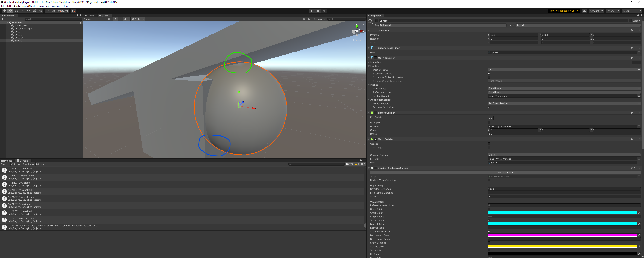Select the Scale tool
Image resolution: width=644 pixels, height=258 pixels.
[x=22, y=11]
